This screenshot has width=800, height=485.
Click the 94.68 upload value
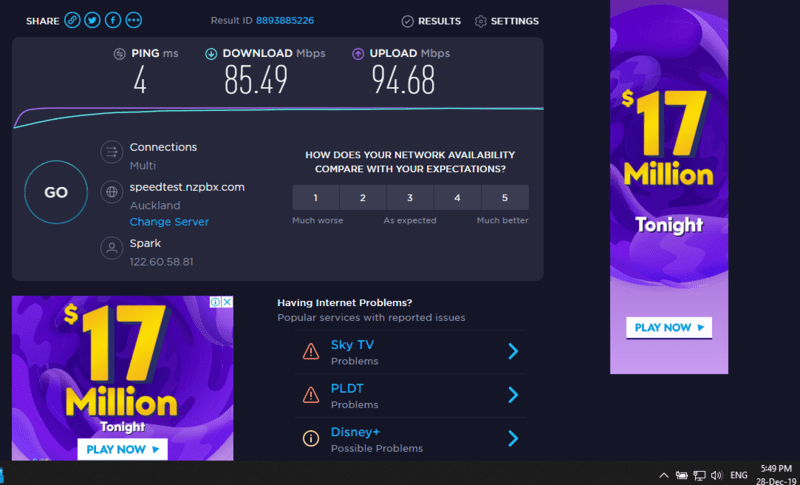403,80
